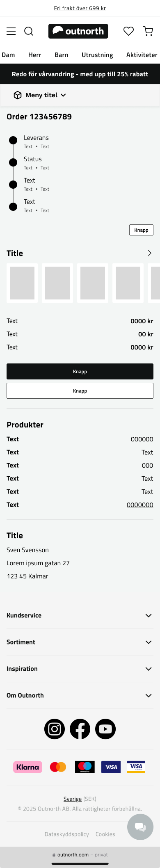Expand the Meny titel dropdown
Screen dimensions: 160x868
point(40,95)
